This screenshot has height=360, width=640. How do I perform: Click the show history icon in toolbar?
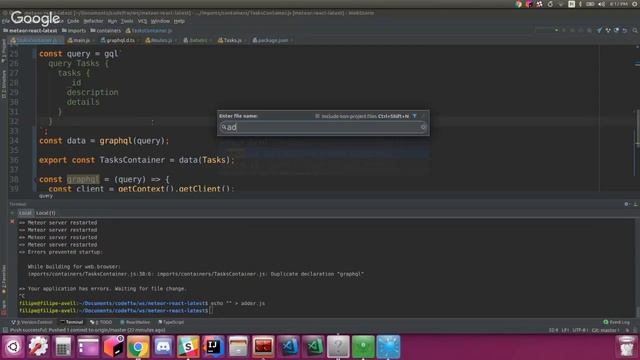616,30
